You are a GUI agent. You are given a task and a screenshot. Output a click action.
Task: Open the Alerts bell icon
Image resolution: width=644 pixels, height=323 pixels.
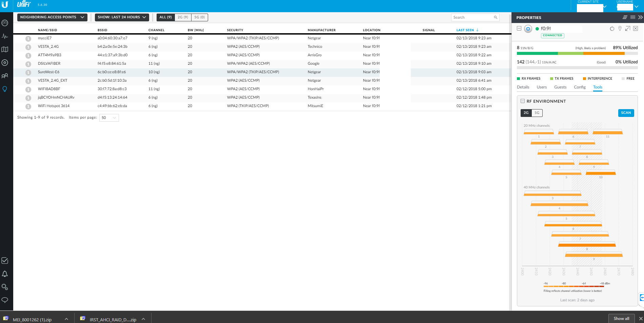(5, 274)
